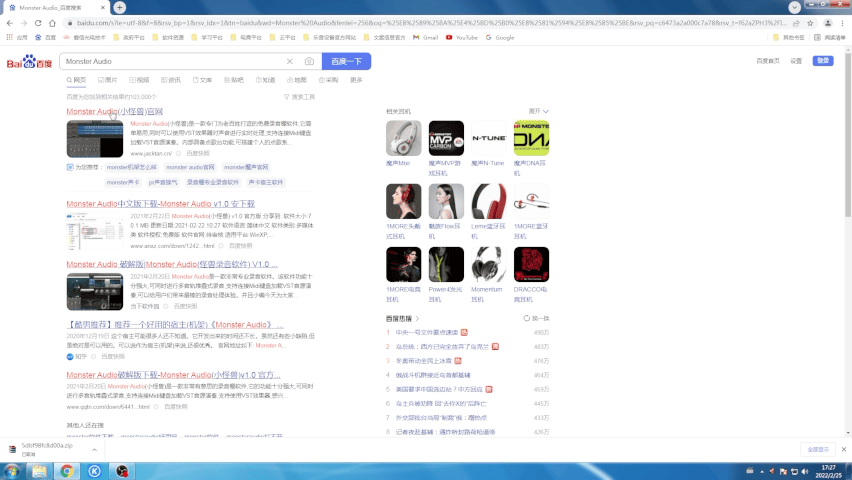Open the Gmail bookmark
Image resolution: width=852 pixels, height=480 pixels.
tap(425, 38)
